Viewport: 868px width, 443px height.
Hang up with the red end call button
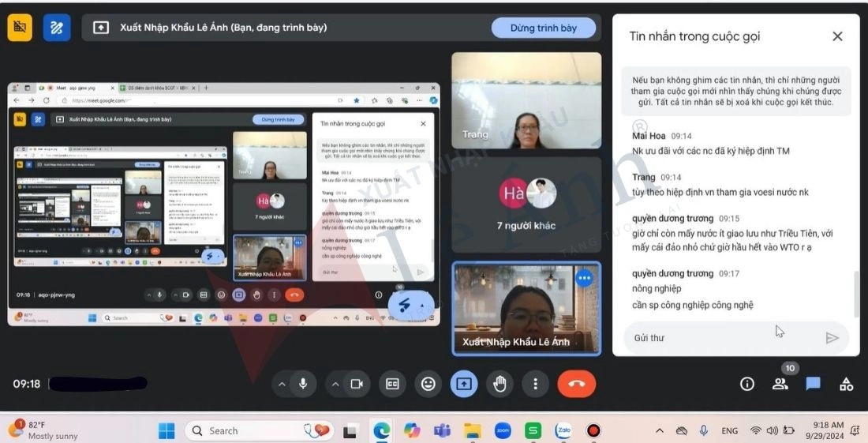pyautogui.click(x=576, y=384)
